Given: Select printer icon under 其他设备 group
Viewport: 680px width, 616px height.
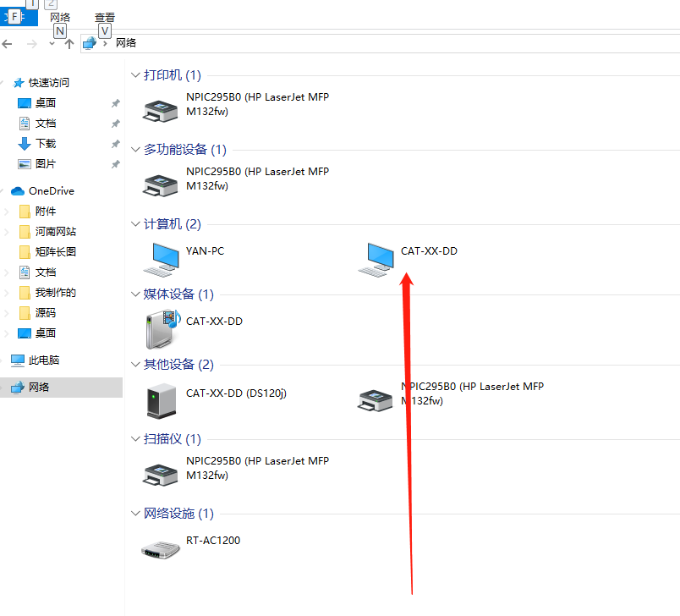Looking at the screenshot, I should point(376,400).
